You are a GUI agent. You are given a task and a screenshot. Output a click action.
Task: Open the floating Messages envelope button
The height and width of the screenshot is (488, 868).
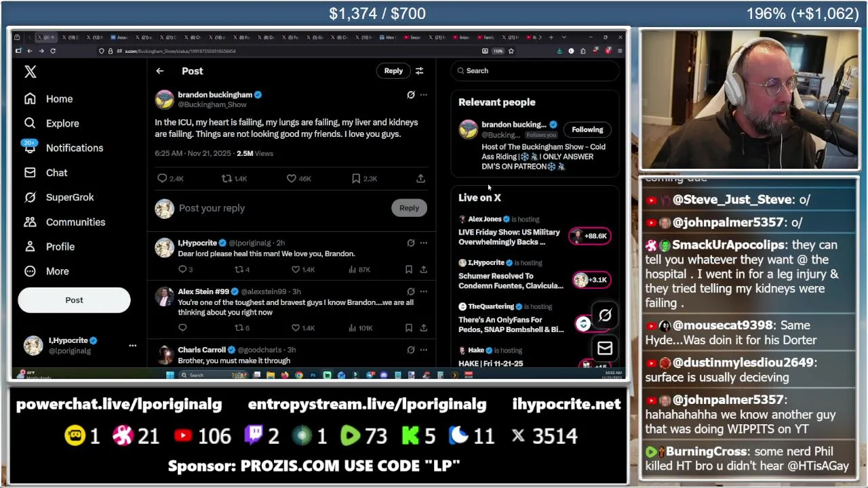[x=605, y=348]
